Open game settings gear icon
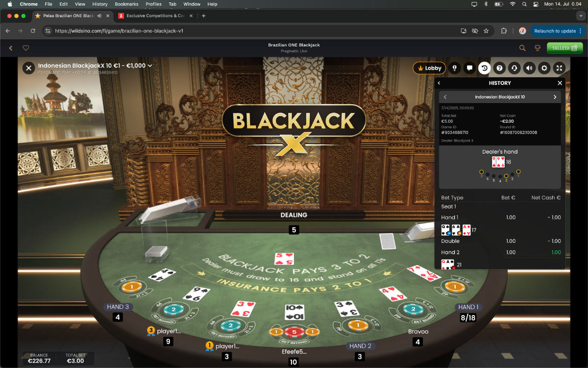 (x=544, y=68)
